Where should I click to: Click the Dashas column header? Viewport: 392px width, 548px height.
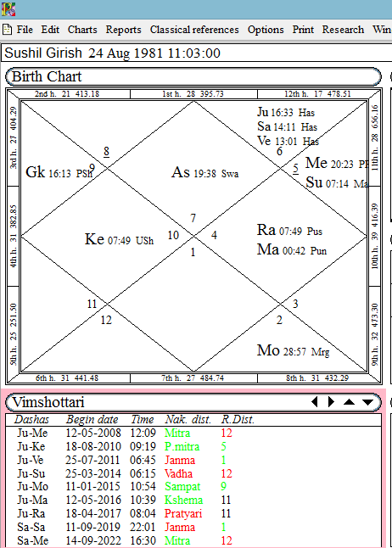[x=31, y=419]
